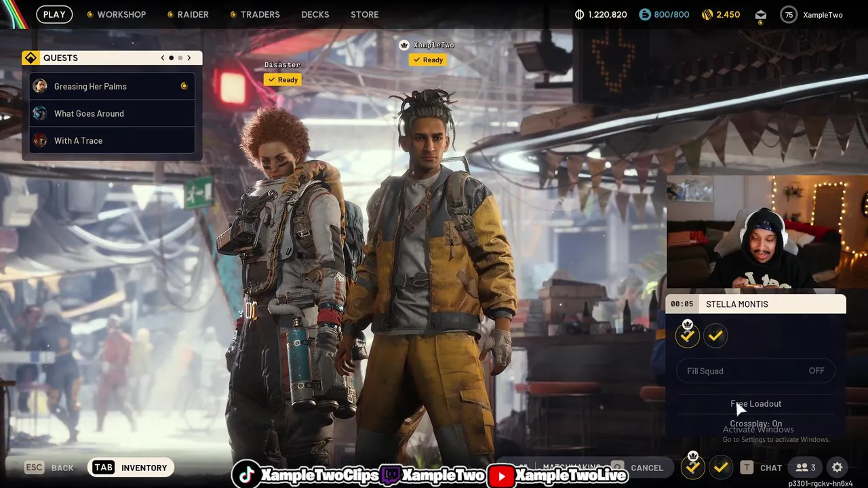Click the level 75 badge circle

789,15
